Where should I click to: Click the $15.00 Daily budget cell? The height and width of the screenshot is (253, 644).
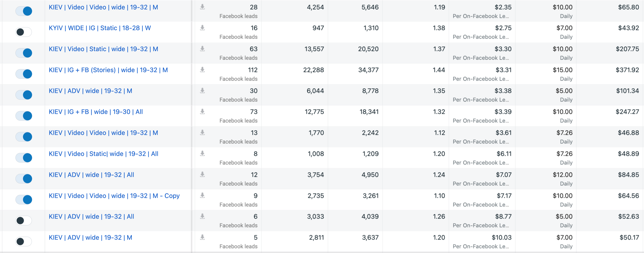click(546, 74)
